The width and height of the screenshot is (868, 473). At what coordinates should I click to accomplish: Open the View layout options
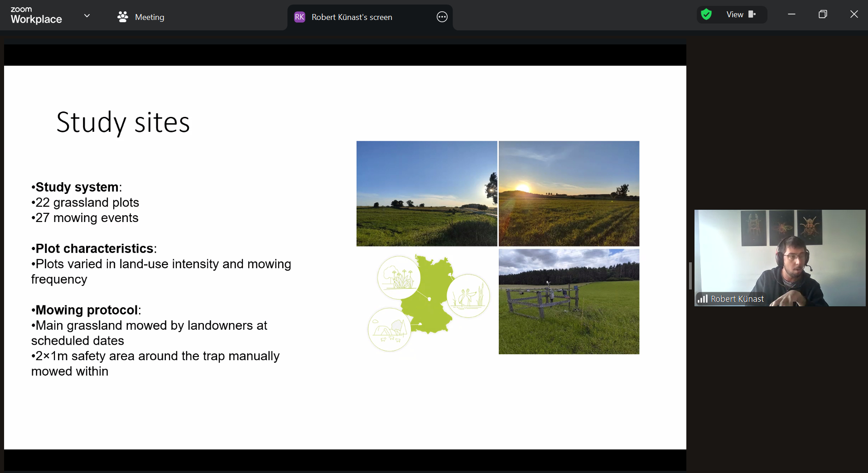click(x=735, y=14)
